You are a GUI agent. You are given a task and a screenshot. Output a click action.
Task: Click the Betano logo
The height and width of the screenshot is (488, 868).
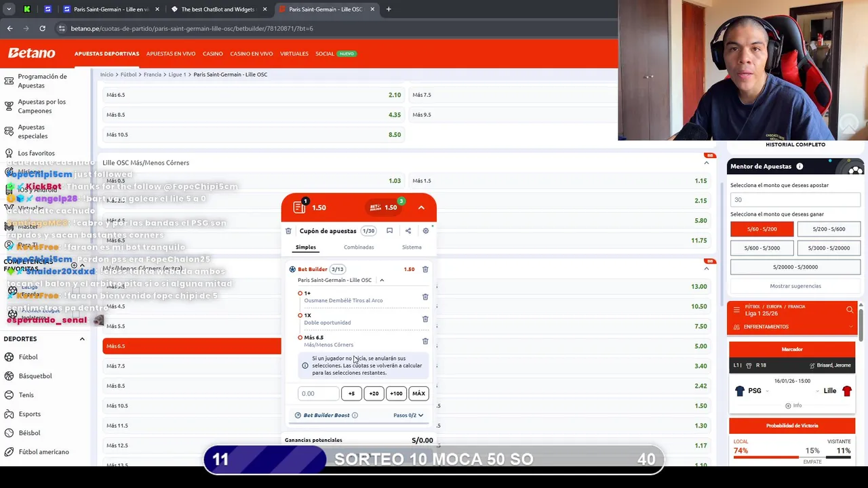pyautogui.click(x=31, y=53)
